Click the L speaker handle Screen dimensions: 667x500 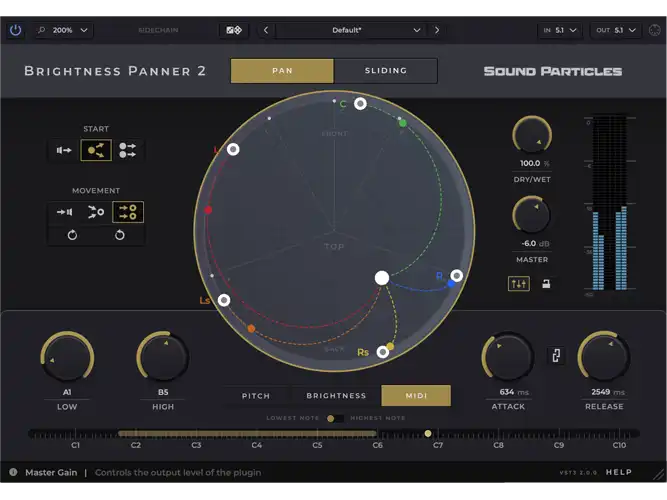(233, 149)
